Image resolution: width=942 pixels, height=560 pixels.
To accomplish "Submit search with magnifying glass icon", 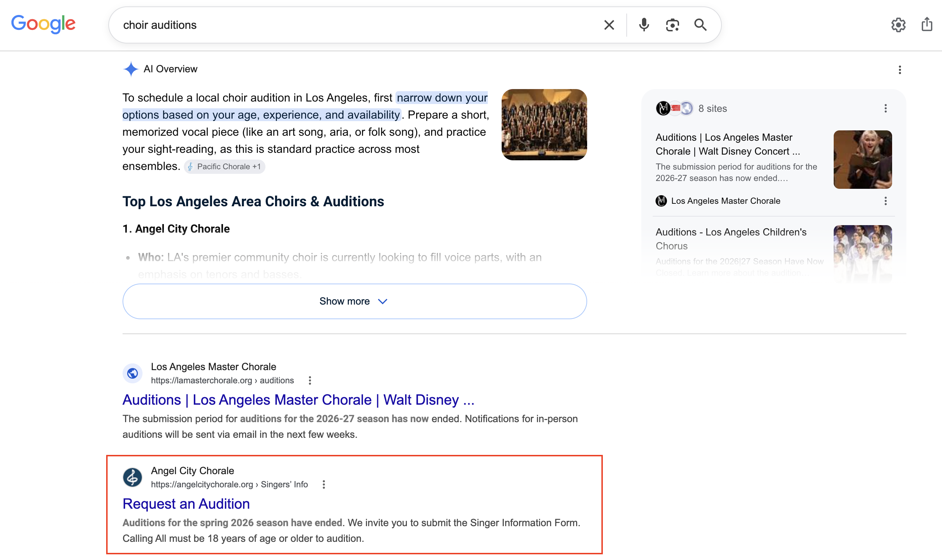I will pos(700,25).
